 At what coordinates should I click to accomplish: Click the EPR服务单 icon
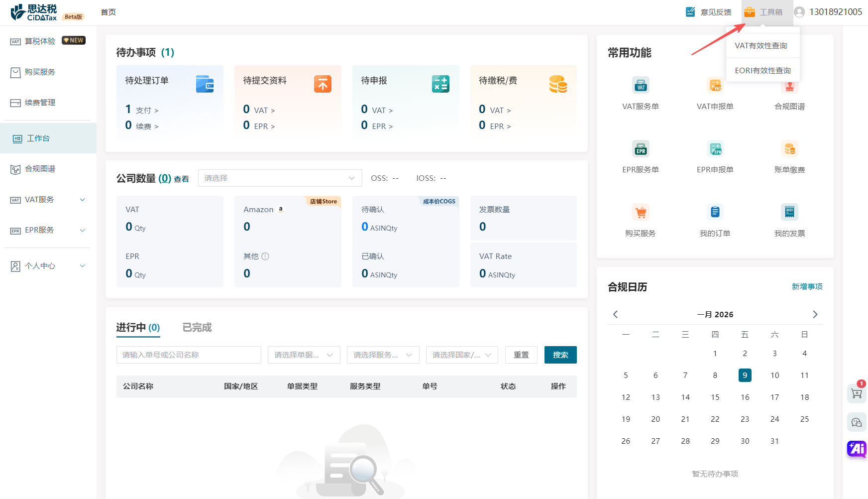[x=641, y=149]
